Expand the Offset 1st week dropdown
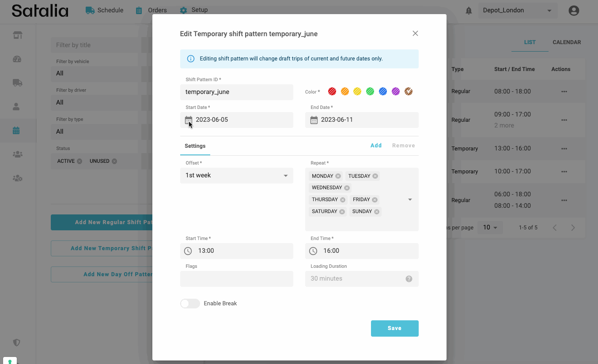The height and width of the screenshot is (364, 598). point(285,176)
